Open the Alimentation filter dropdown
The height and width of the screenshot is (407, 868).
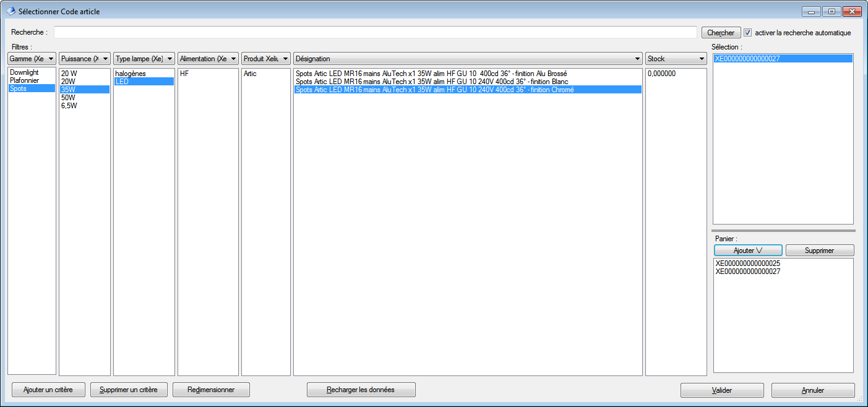(x=208, y=59)
